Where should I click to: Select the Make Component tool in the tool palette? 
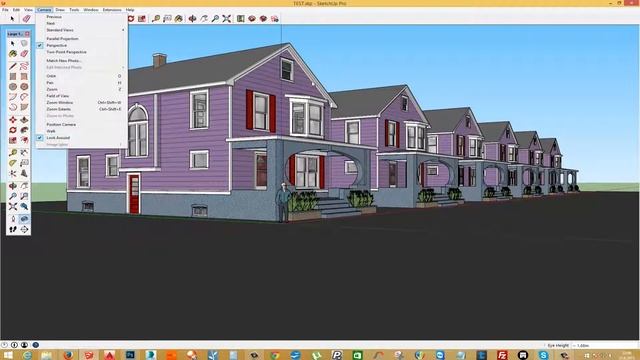24,43
